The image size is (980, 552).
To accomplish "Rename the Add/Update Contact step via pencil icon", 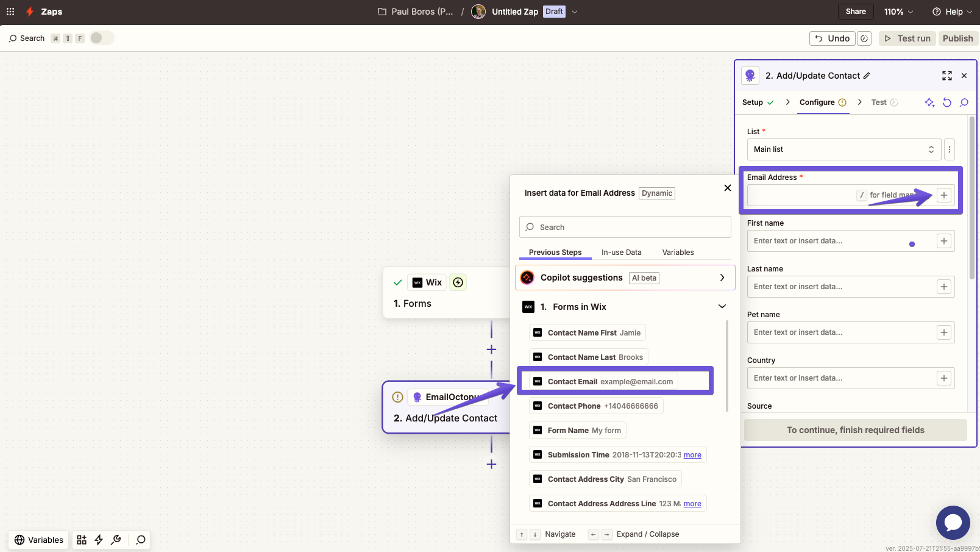I will 867,76.
